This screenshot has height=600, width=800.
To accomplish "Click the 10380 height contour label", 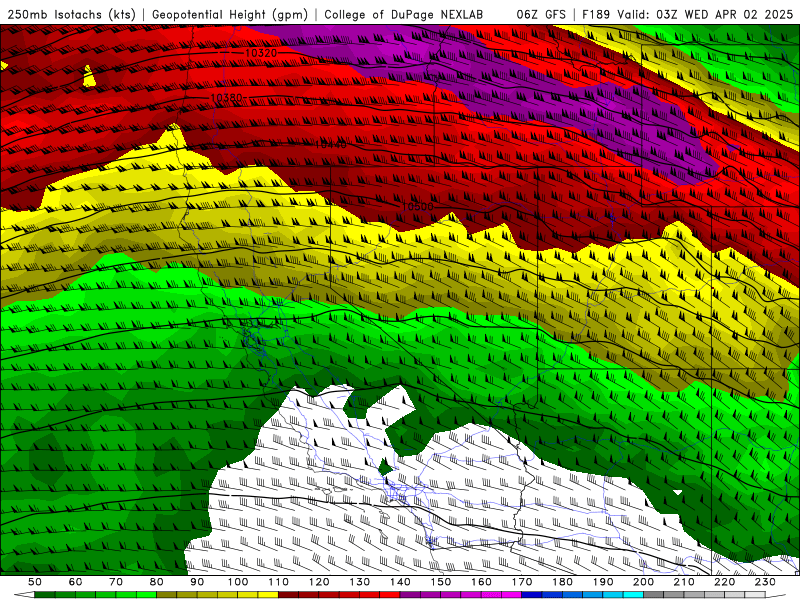I will click(x=227, y=97).
